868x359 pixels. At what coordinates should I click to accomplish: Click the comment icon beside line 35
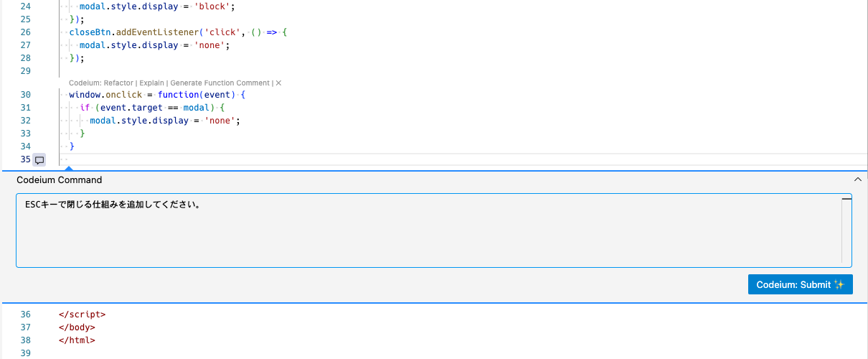[x=39, y=159]
